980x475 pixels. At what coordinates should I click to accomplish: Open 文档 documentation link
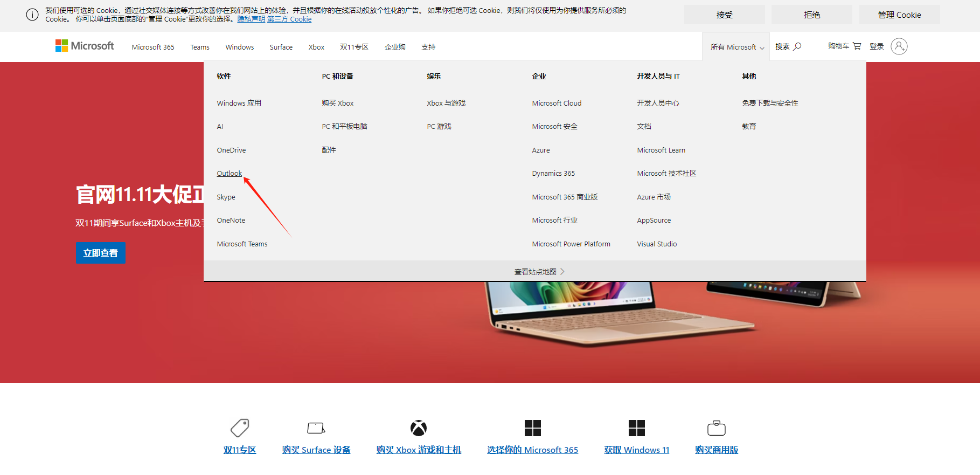(644, 126)
